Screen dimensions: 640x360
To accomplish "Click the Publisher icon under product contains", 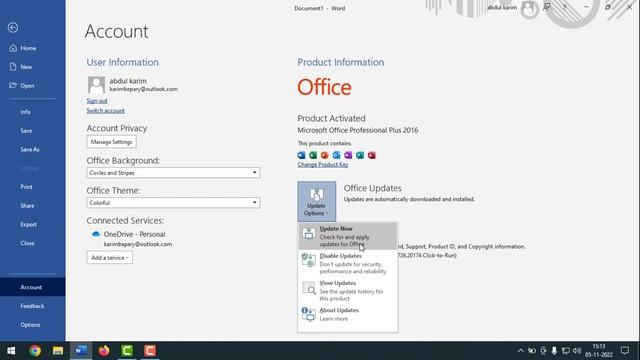I will pyautogui.click(x=360, y=155).
